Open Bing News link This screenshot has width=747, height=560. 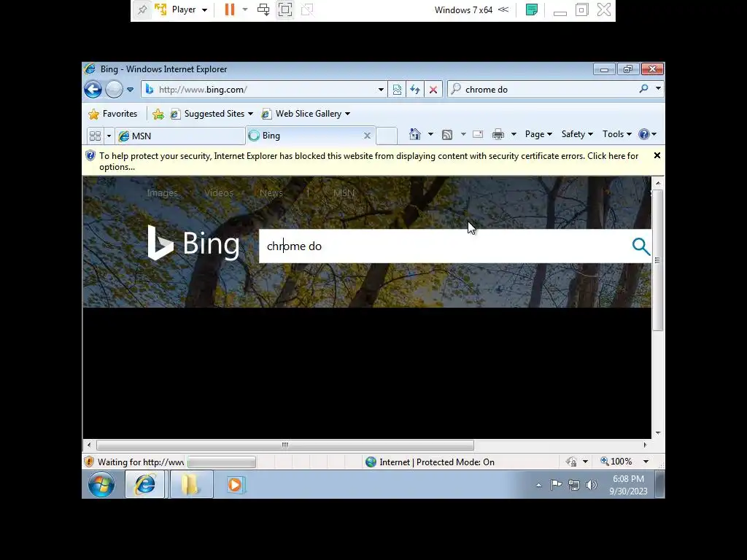271,192
